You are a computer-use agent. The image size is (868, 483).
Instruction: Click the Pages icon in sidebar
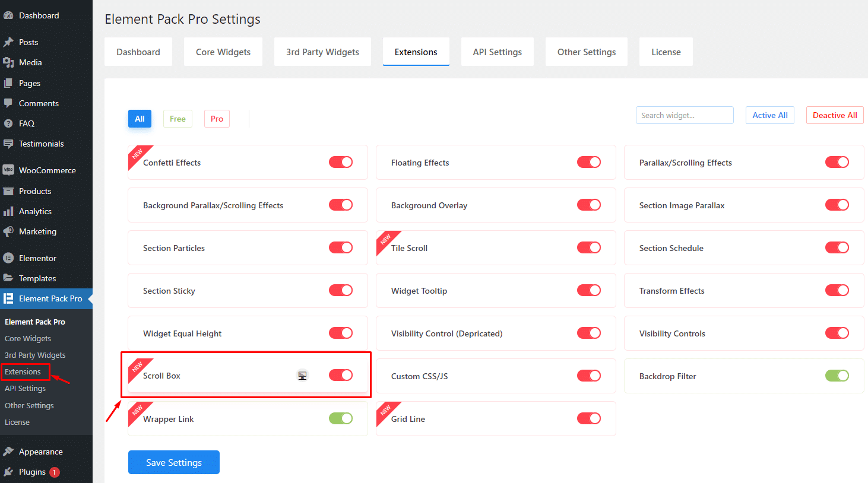(8, 83)
